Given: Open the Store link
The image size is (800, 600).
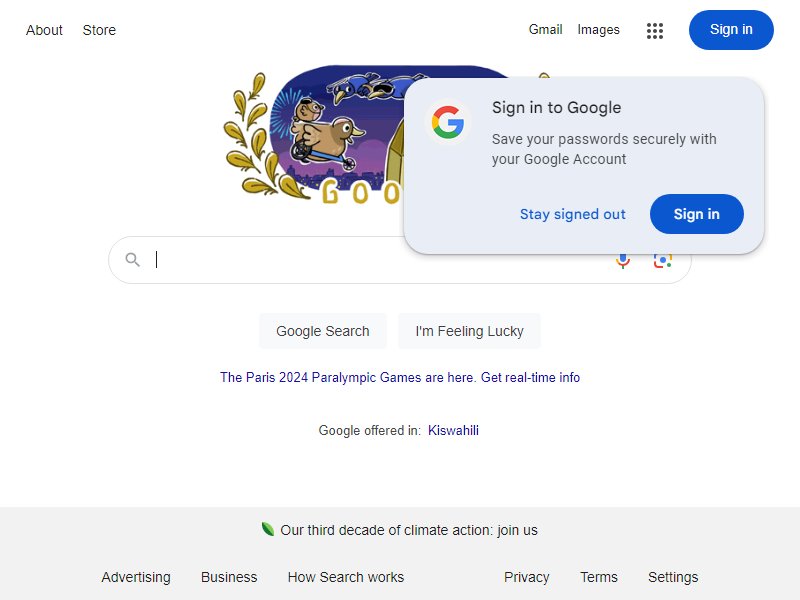Looking at the screenshot, I should point(99,30).
